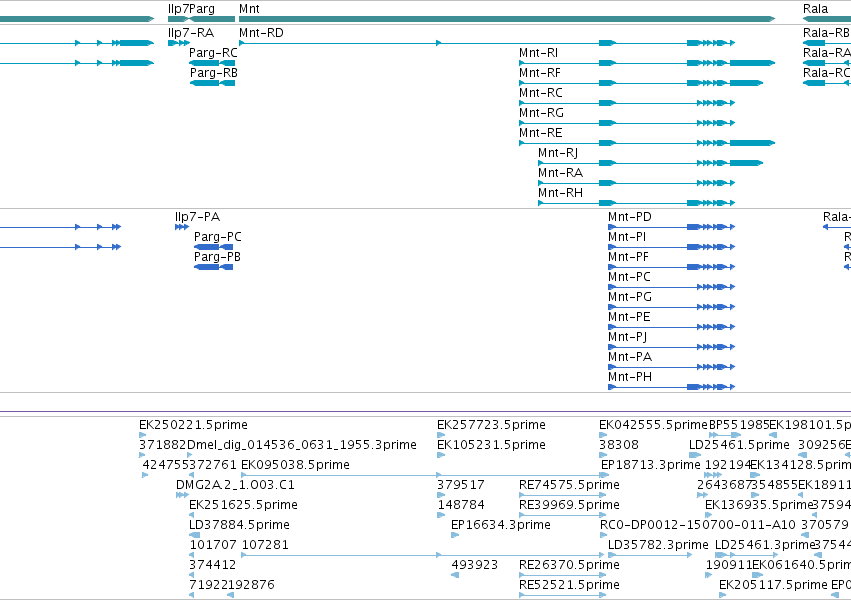Select the 38308 feature label
This screenshot has width=851, height=600.
(619, 445)
